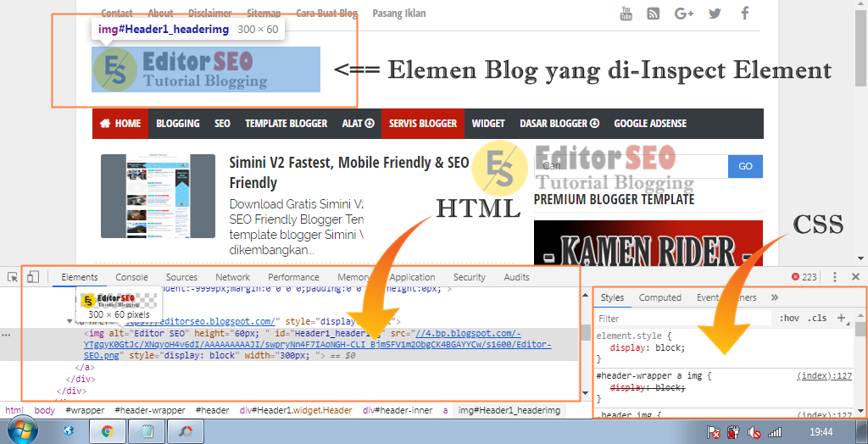Viewport: 868px width, 444px height.
Task: Open the TEMPLATE BLOGGER menu item
Action: (287, 124)
